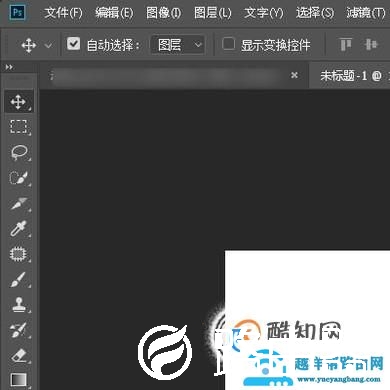
Task: Switch to the 未标题-1 document tab
Action: 350,76
